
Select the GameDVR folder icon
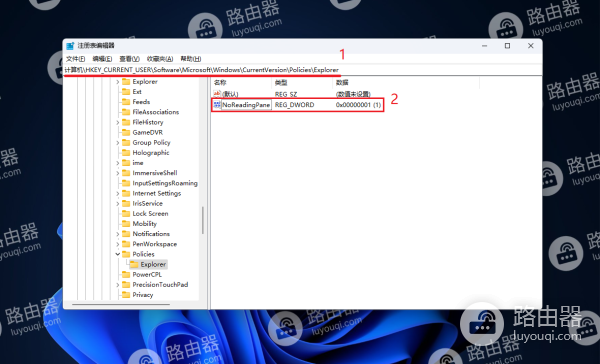126,132
